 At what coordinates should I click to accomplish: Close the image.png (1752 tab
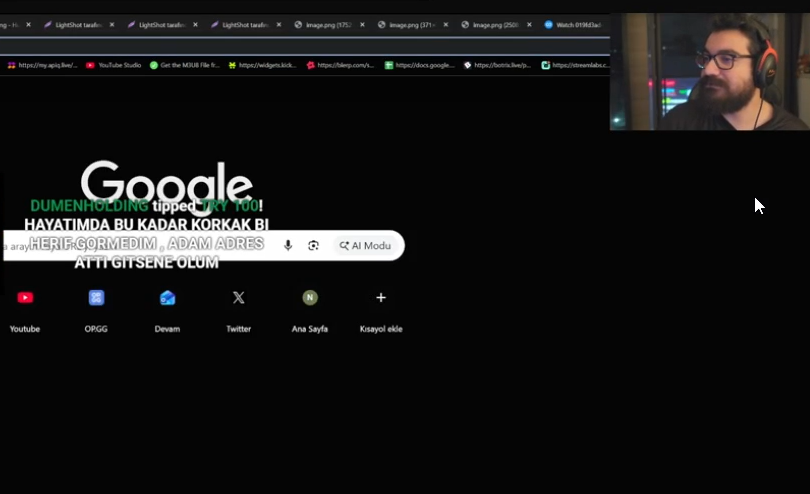click(x=362, y=24)
